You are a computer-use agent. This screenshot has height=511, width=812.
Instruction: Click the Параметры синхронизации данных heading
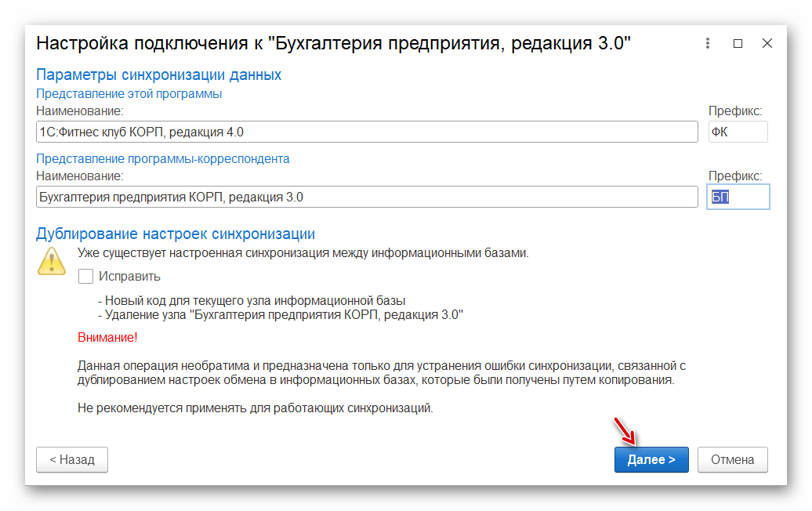(158, 75)
